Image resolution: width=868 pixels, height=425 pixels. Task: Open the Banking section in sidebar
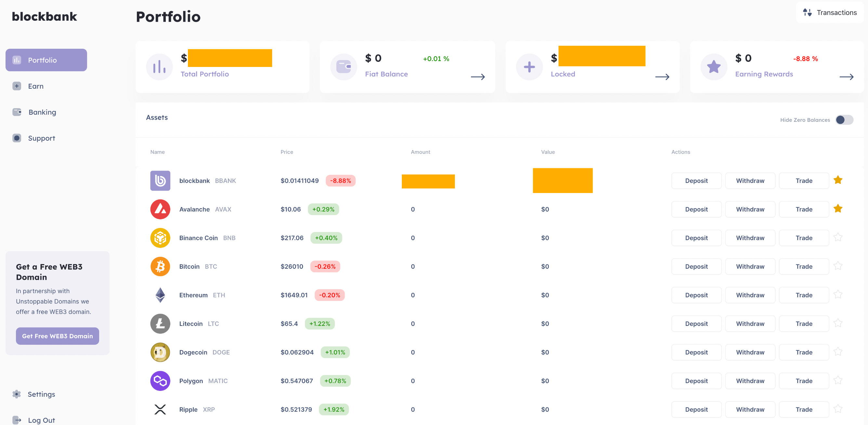point(43,112)
